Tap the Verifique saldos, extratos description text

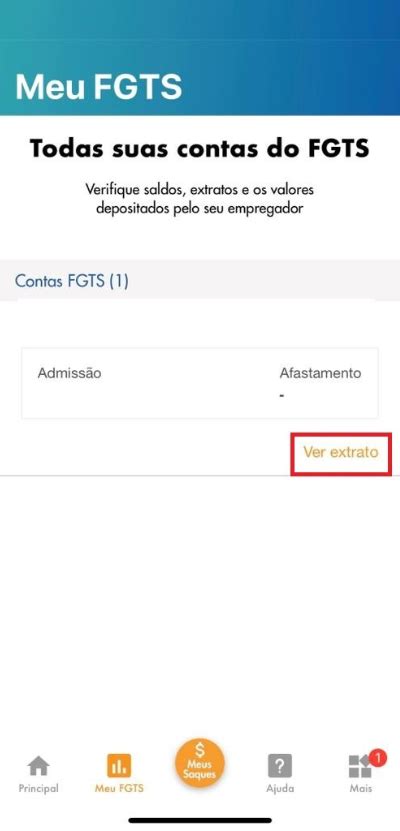click(x=200, y=198)
